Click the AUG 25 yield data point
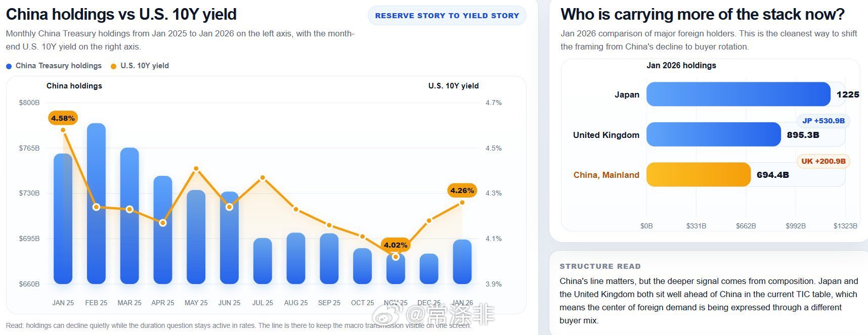Image resolution: width=868 pixels, height=335 pixels. 296,209
